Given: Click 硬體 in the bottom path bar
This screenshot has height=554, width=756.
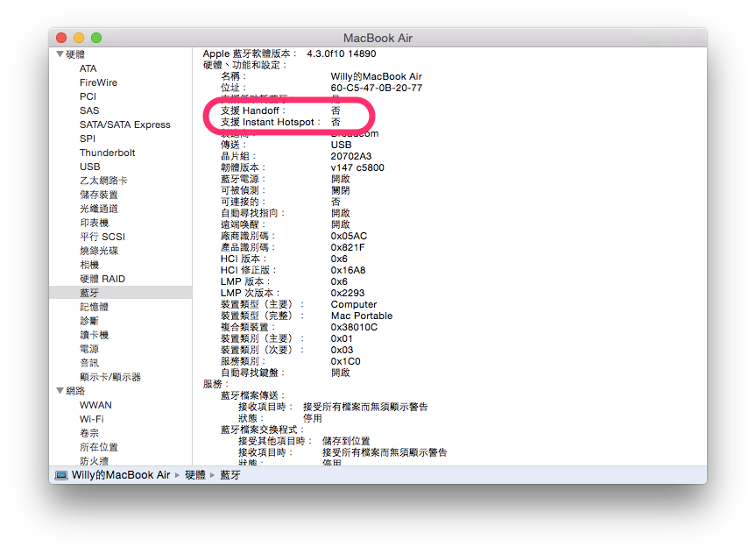Looking at the screenshot, I should click(195, 475).
